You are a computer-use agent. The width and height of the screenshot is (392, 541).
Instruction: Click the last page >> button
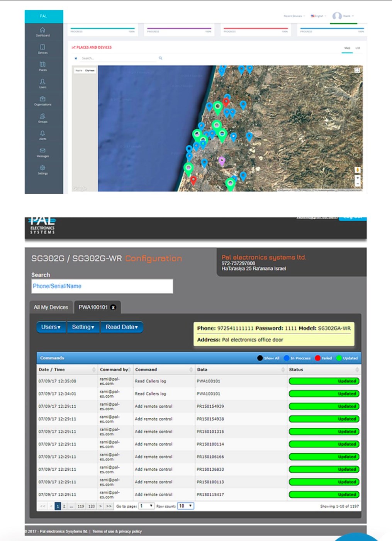click(x=109, y=506)
